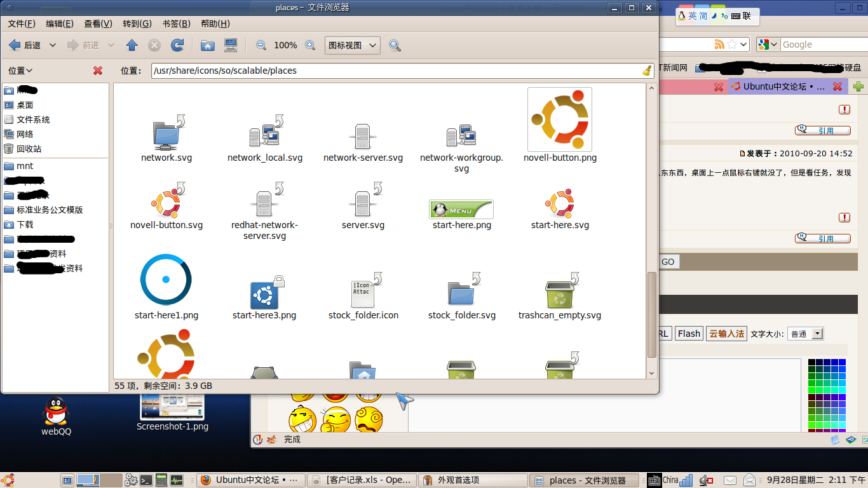Open the 查看(V) menu

98,24
